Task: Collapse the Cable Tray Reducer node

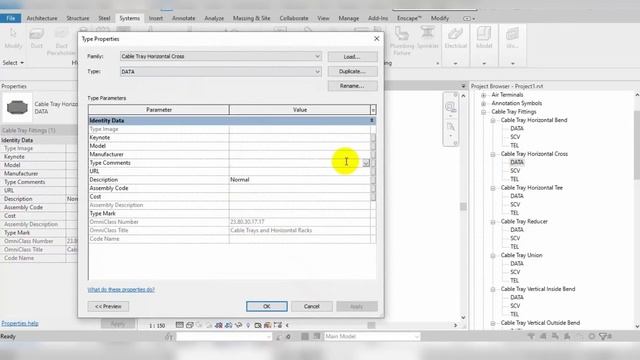Action: (493, 222)
